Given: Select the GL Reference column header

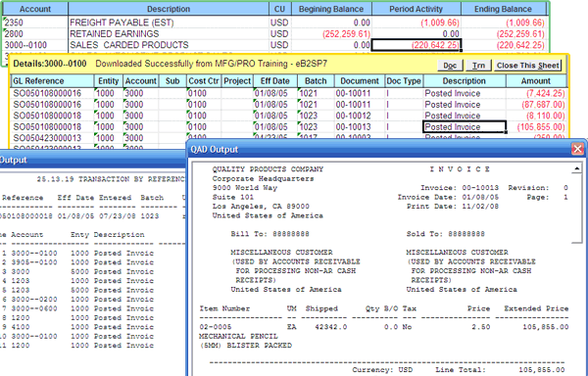Looking at the screenshot, I should coord(52,81).
